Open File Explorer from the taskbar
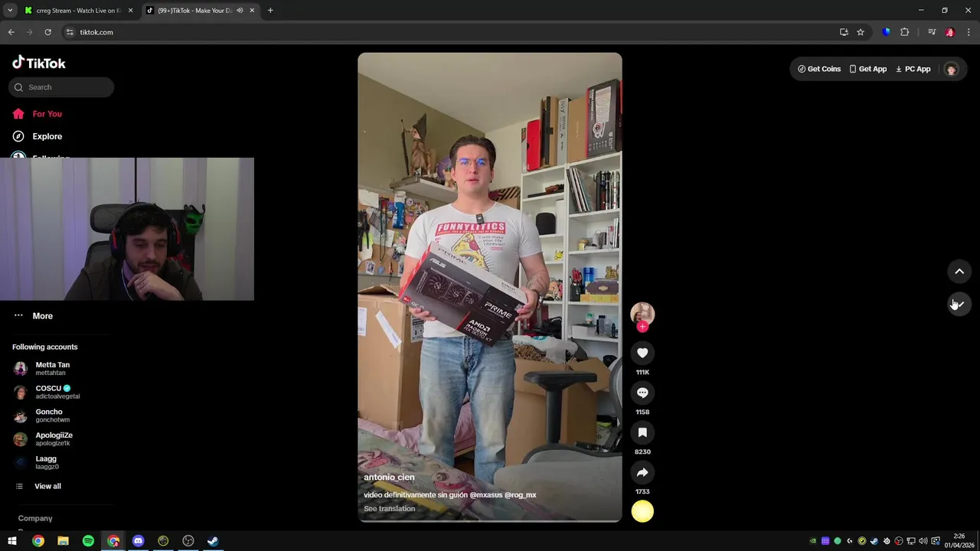 point(63,541)
